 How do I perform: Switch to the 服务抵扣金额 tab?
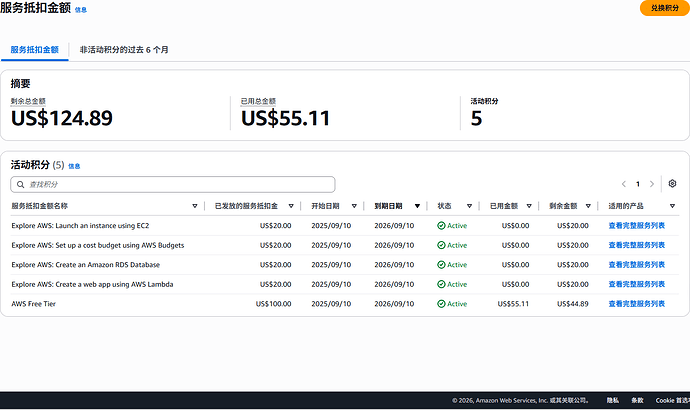pyautogui.click(x=34, y=50)
